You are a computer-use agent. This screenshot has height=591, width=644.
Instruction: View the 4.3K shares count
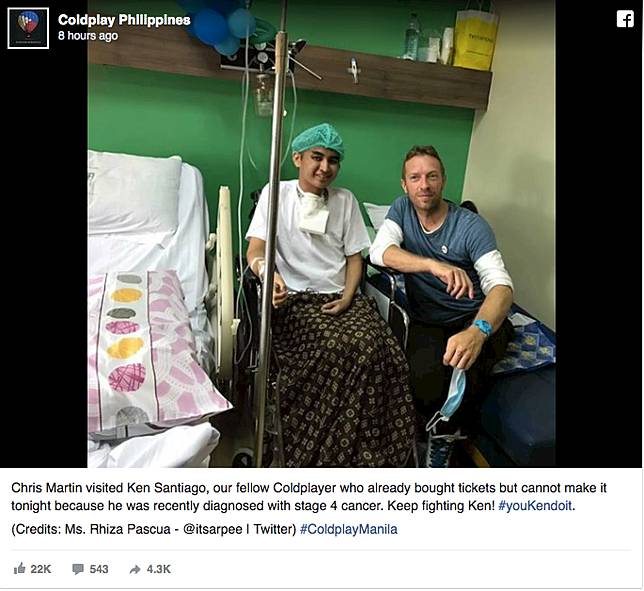click(159, 569)
